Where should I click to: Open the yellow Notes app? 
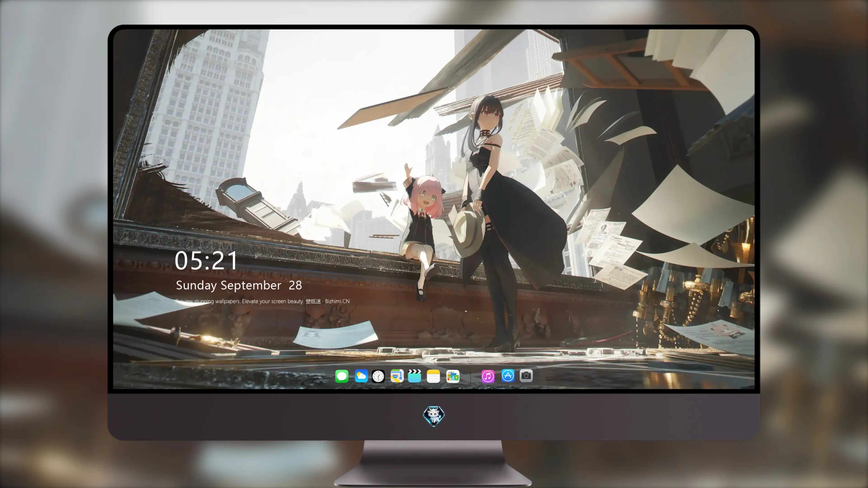click(433, 376)
